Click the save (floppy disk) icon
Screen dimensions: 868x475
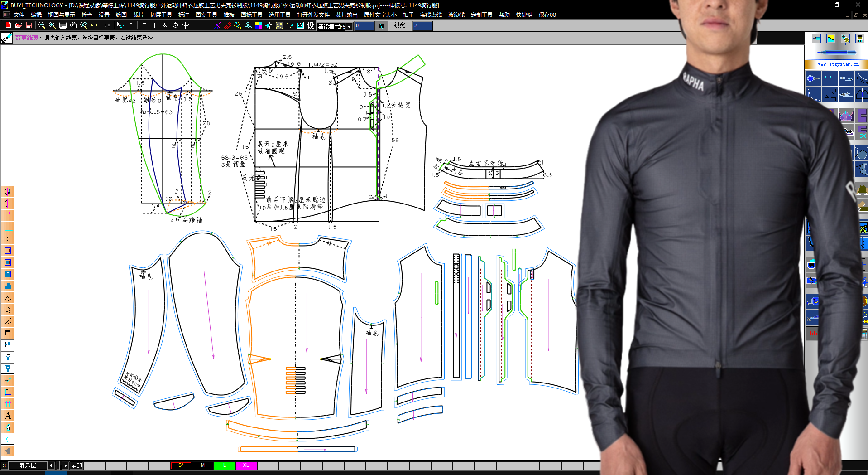pos(29,25)
